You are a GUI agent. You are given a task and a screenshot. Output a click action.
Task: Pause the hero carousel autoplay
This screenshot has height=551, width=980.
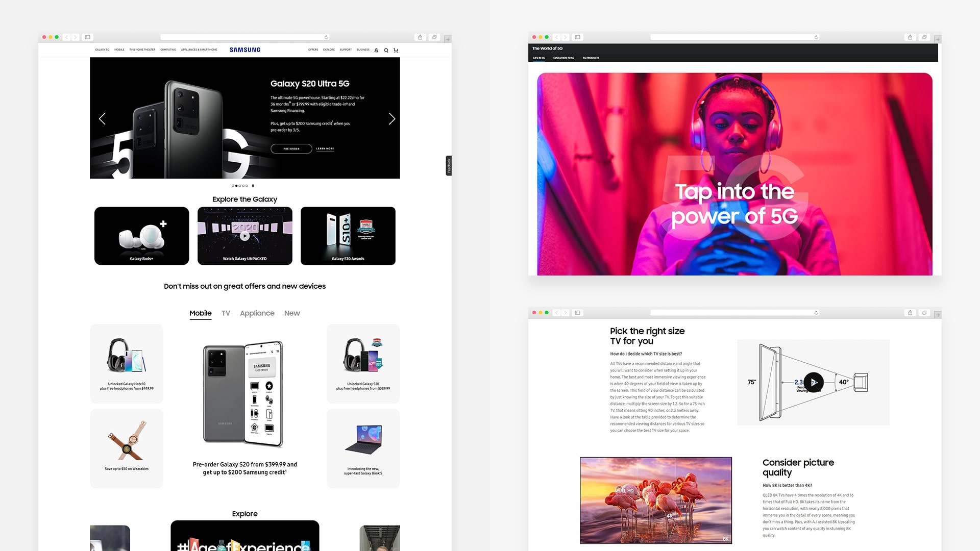[x=253, y=186]
